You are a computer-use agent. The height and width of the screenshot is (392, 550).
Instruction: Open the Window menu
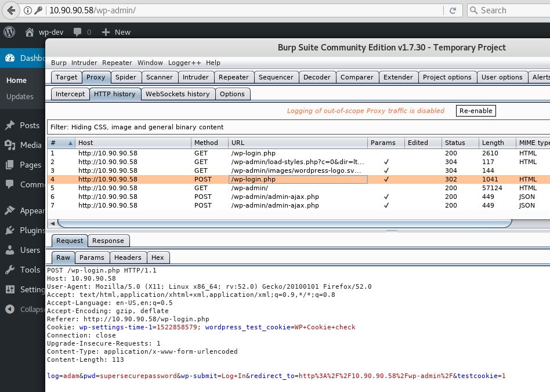tap(150, 63)
